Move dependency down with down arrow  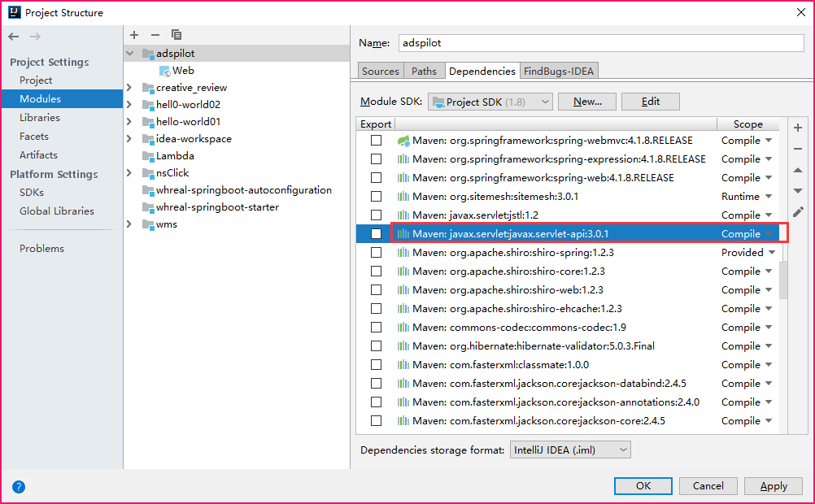click(x=798, y=191)
